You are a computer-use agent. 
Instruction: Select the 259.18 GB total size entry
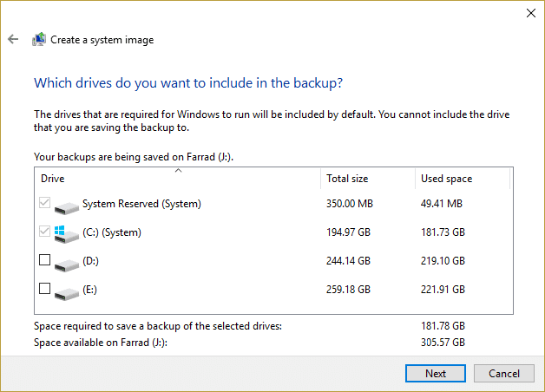tap(348, 290)
